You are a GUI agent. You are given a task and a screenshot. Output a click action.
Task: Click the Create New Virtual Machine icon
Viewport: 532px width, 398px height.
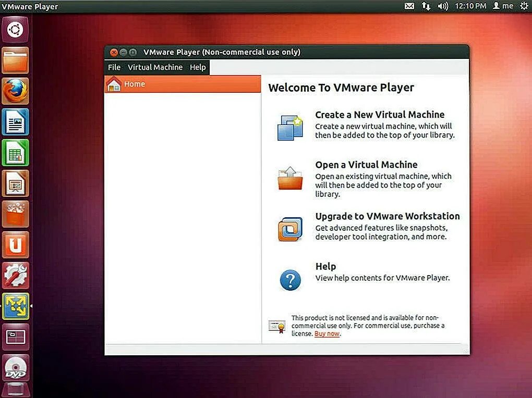[290, 128]
